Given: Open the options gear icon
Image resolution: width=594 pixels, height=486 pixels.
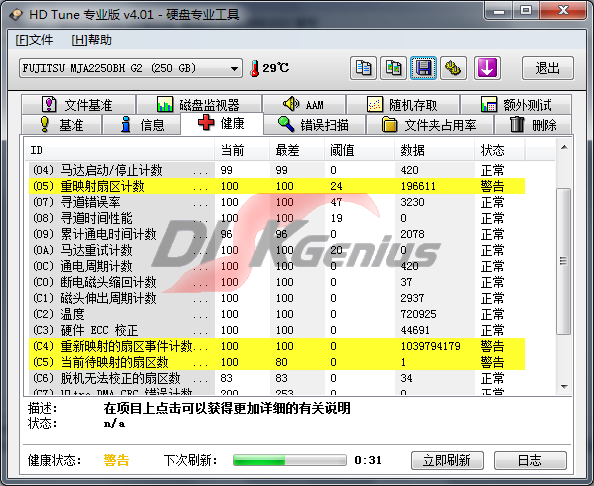Looking at the screenshot, I should pos(453,68).
